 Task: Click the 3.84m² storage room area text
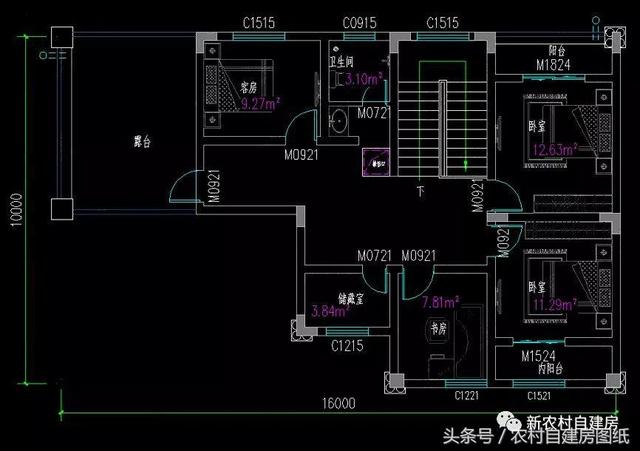[x=328, y=311]
